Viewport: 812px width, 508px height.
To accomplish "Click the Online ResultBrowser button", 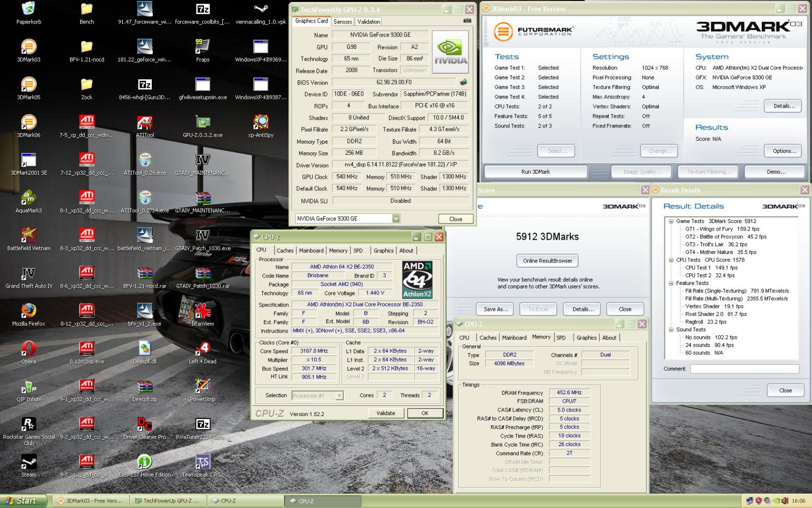I will (548, 261).
